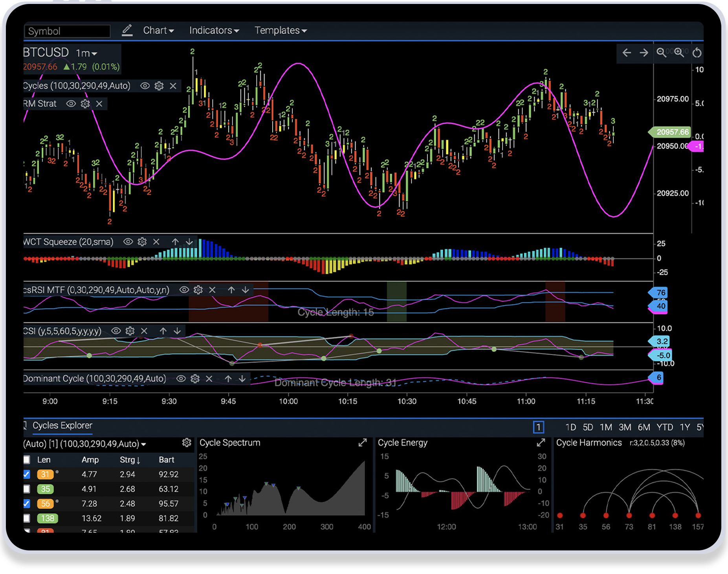Viewport: 728px width, 574px height.
Task: Open the Chart dropdown menu
Action: (x=158, y=30)
